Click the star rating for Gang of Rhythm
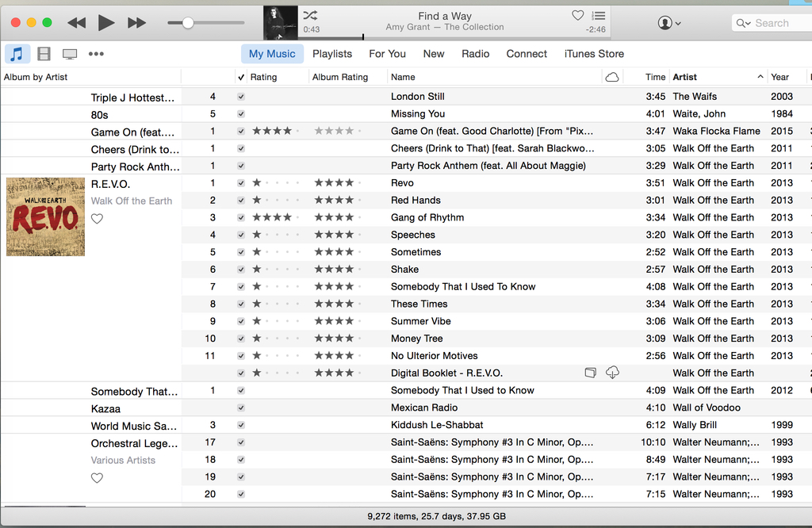The width and height of the screenshot is (812, 528). click(x=275, y=217)
